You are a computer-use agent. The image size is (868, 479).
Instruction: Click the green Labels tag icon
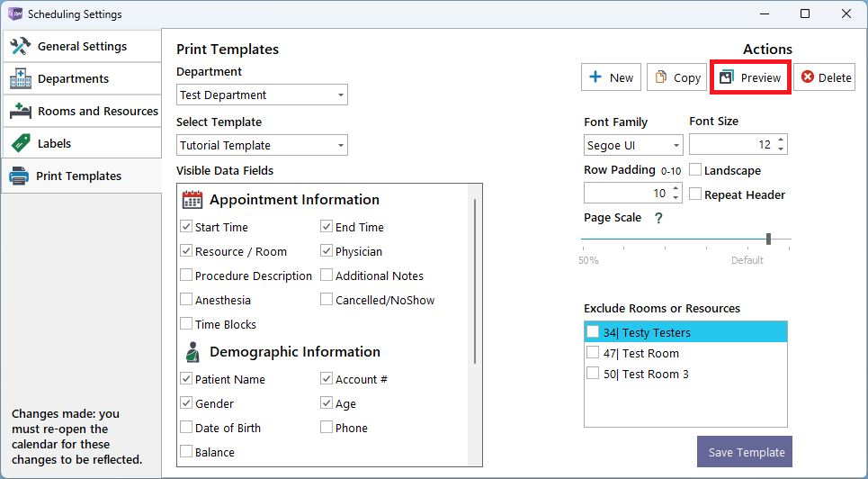21,143
